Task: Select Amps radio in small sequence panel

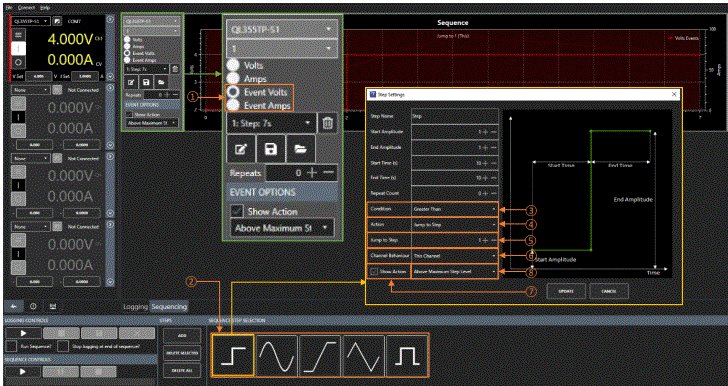Action: [x=127, y=46]
